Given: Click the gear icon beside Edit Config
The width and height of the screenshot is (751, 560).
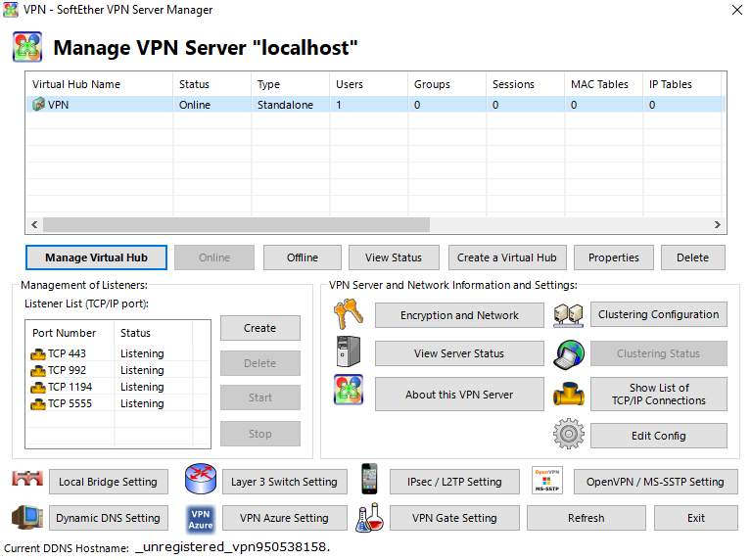Looking at the screenshot, I should click(x=569, y=434).
